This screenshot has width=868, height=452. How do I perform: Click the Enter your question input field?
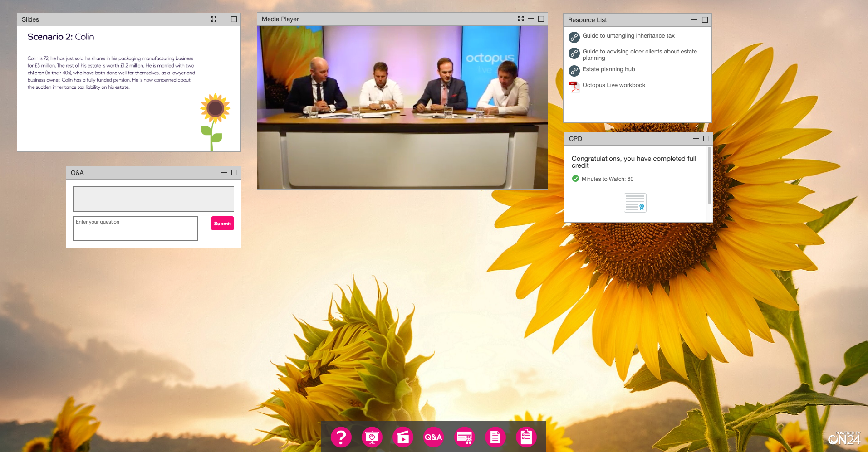(x=135, y=228)
